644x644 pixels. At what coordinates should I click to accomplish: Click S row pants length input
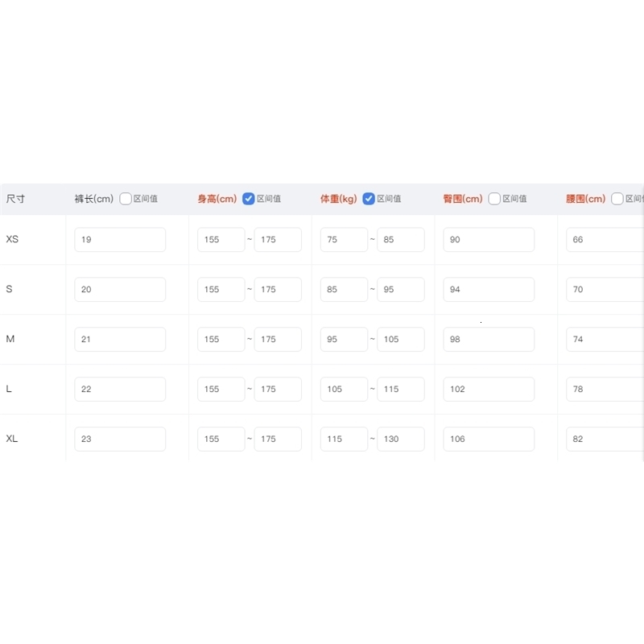[x=120, y=290]
